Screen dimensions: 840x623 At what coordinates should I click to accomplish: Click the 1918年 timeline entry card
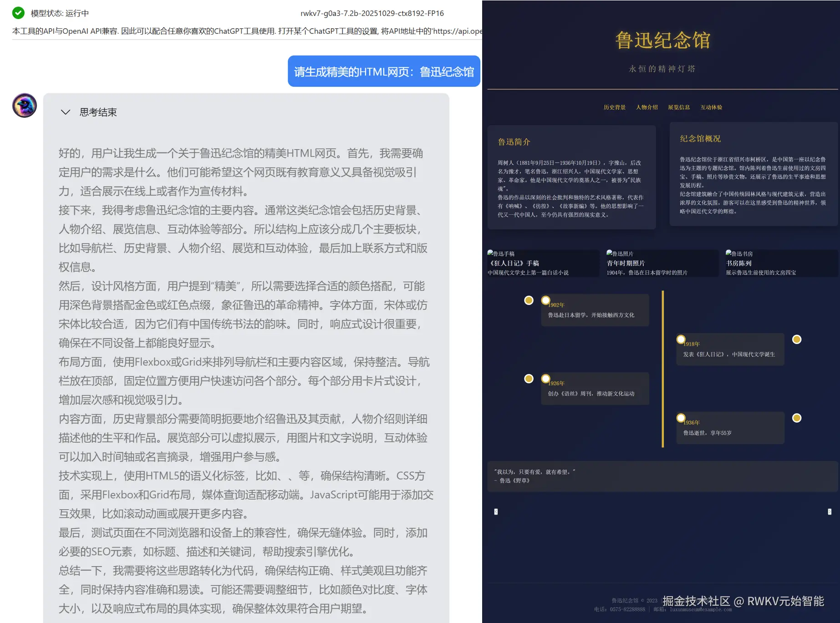pyautogui.click(x=730, y=349)
